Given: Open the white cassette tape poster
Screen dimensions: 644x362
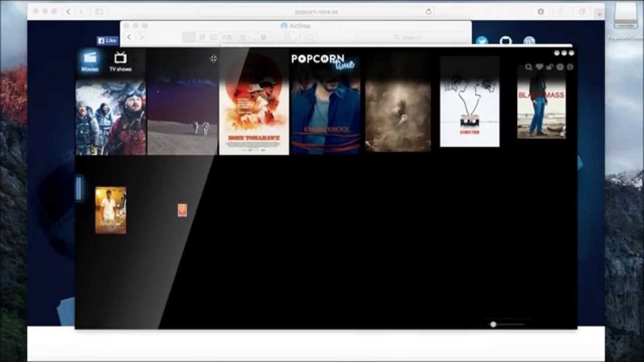Looking at the screenshot, I should click(x=470, y=102).
